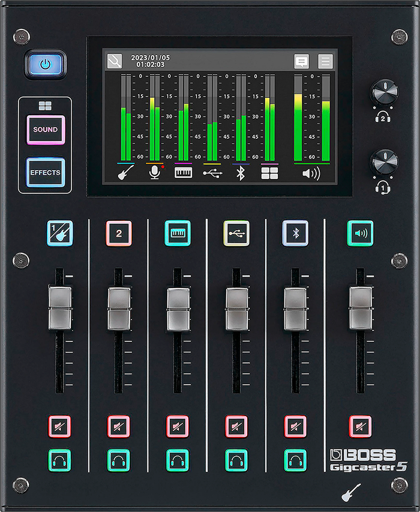The image size is (420, 512).
Task: Select the USB channel icon on display
Action: point(212,173)
